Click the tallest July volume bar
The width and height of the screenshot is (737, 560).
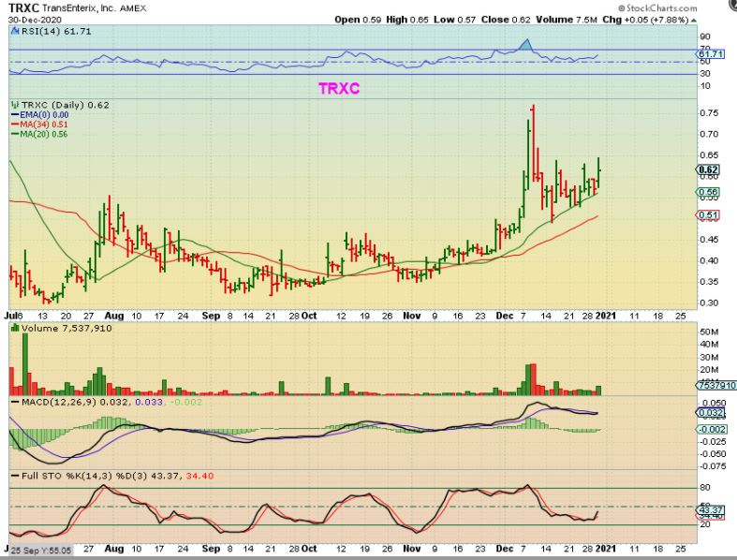25,363
